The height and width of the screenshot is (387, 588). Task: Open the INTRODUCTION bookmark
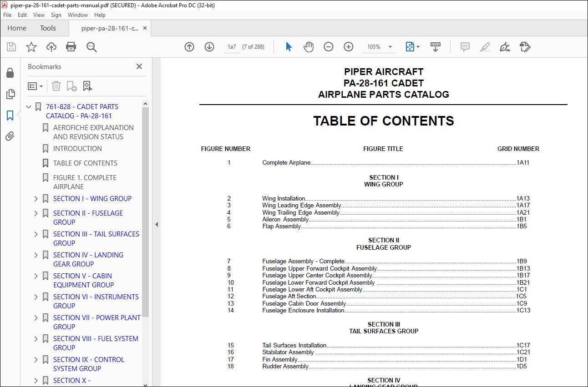click(x=77, y=149)
